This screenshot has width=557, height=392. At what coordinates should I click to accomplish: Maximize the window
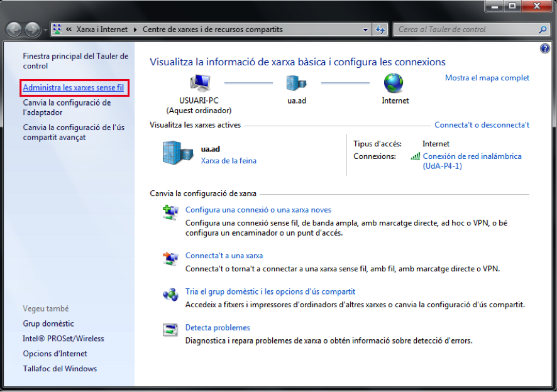click(x=512, y=6)
